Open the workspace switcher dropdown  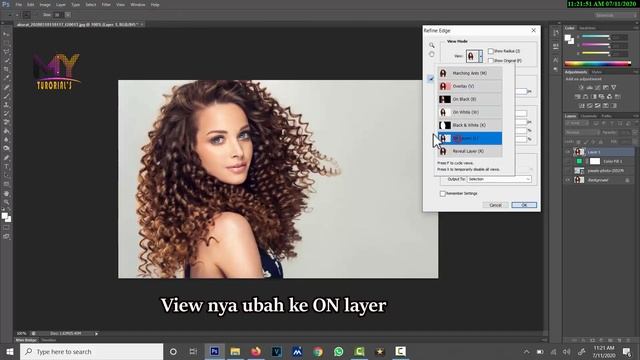[x=615, y=15]
